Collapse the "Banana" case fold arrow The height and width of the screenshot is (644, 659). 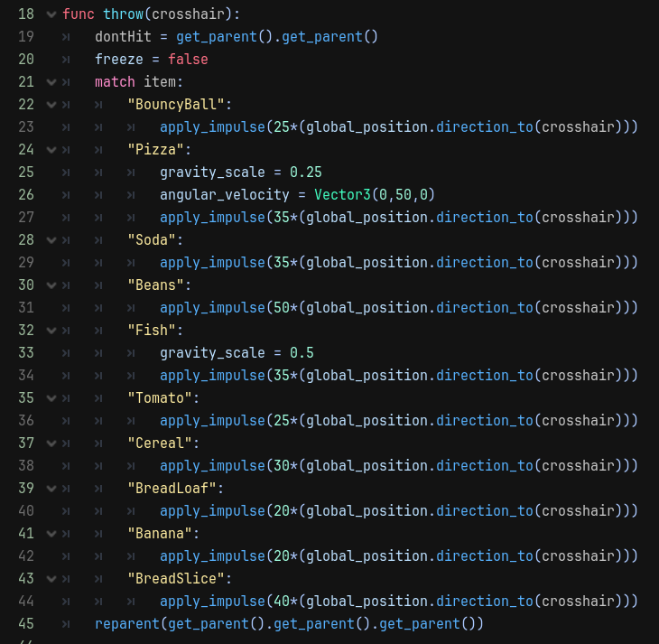click(51, 534)
